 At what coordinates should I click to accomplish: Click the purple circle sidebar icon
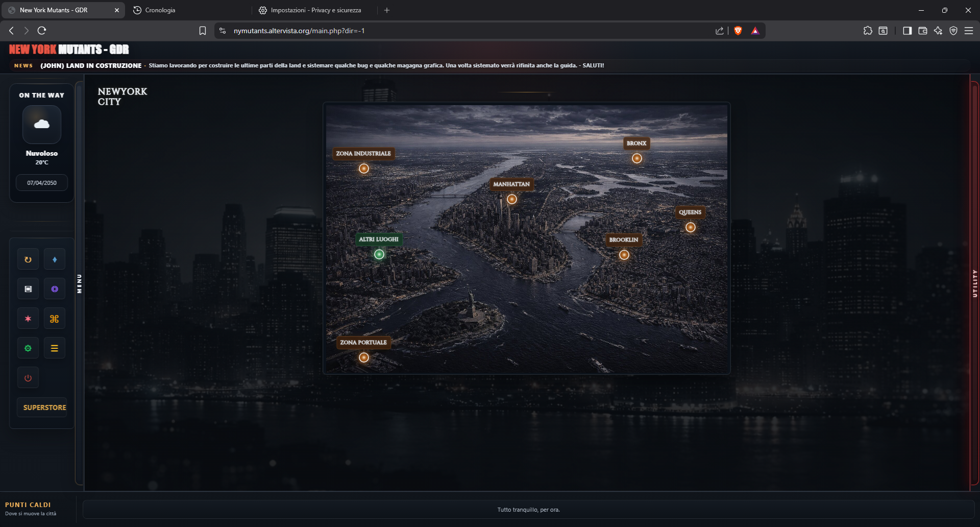click(55, 289)
